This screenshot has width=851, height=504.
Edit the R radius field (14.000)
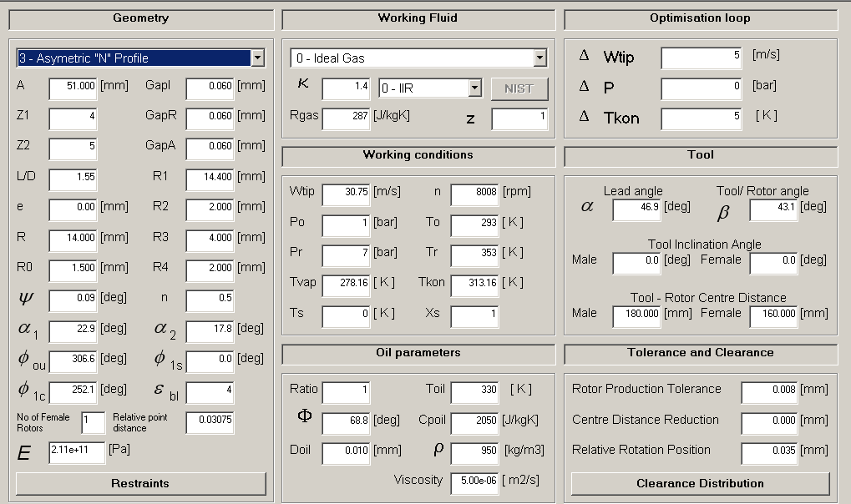[73, 240]
